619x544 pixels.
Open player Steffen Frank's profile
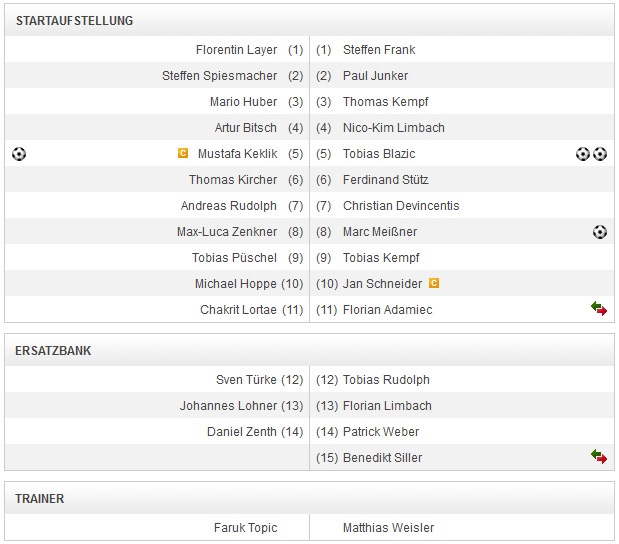pos(378,50)
